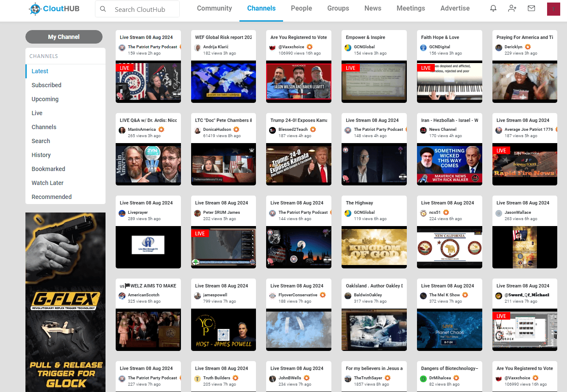Play the Trump 24-0 Exposes Kamala thumbnail
Screen dimensions: 567x392
[299, 165]
